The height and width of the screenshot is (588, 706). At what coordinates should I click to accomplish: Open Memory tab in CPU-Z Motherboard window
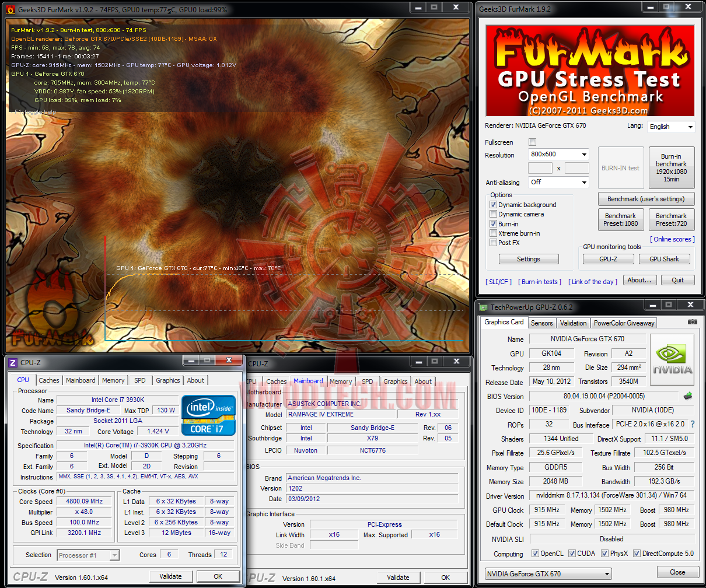(341, 381)
